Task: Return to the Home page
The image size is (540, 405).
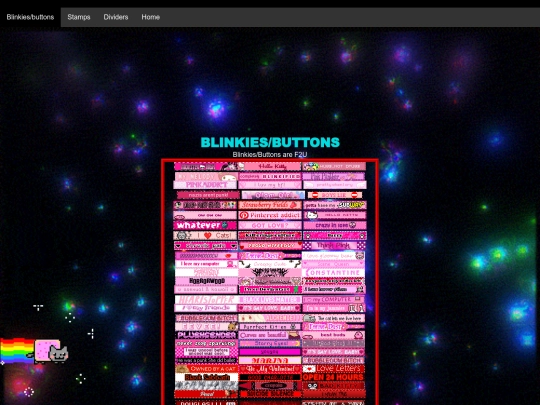Action: pyautogui.click(x=150, y=17)
